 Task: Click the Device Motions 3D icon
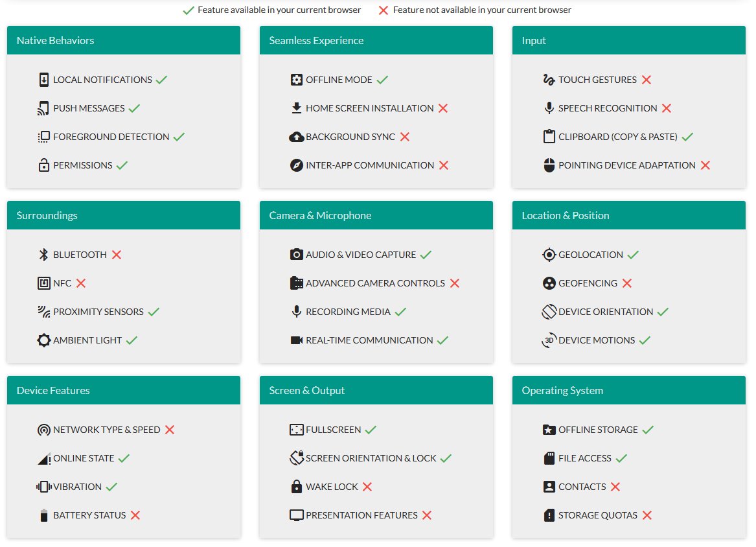coord(549,340)
